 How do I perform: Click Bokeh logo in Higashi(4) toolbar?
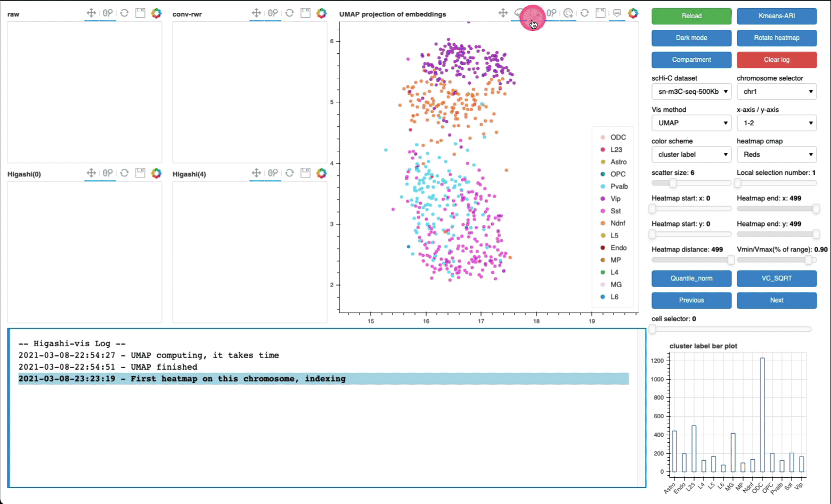tap(321, 173)
